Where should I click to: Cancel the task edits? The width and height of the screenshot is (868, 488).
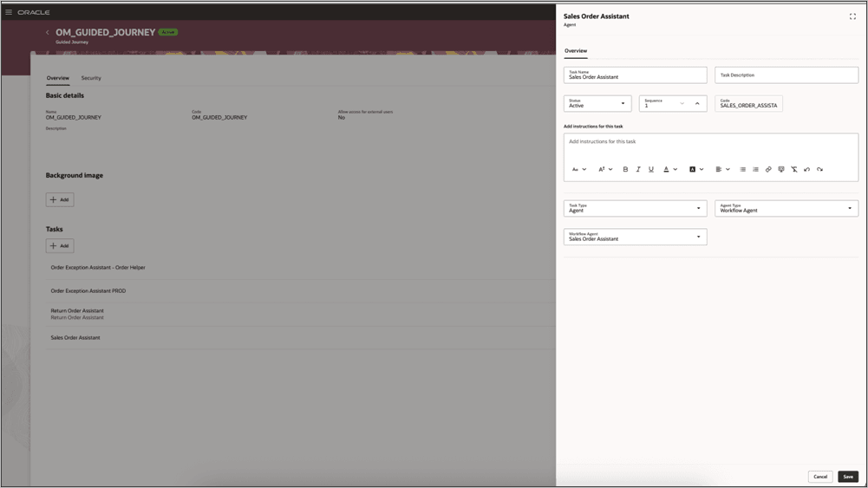(x=820, y=477)
